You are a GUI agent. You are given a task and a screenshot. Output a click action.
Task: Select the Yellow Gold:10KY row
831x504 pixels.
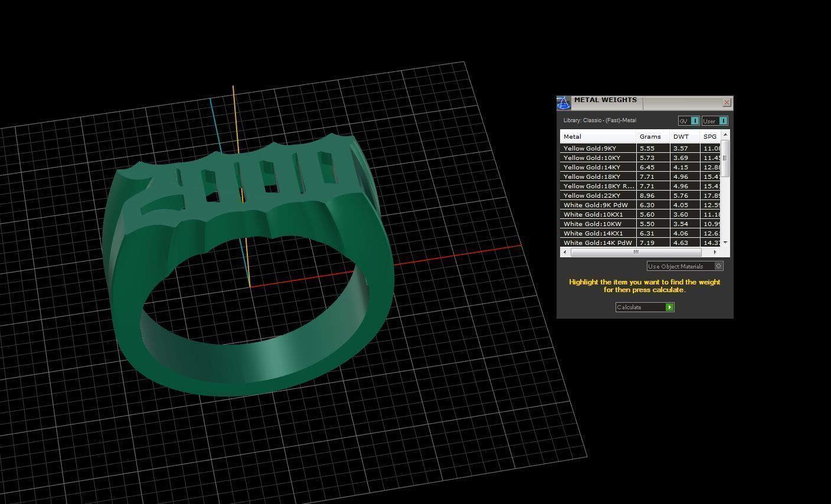click(640, 158)
